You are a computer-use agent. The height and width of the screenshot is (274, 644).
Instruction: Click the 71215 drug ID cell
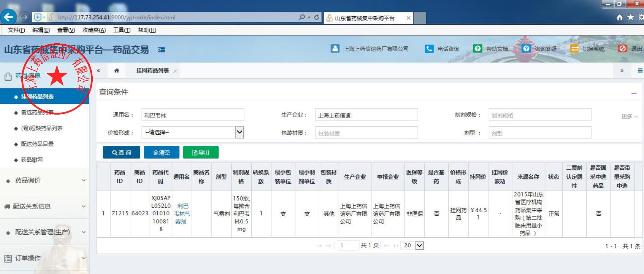[120, 213]
